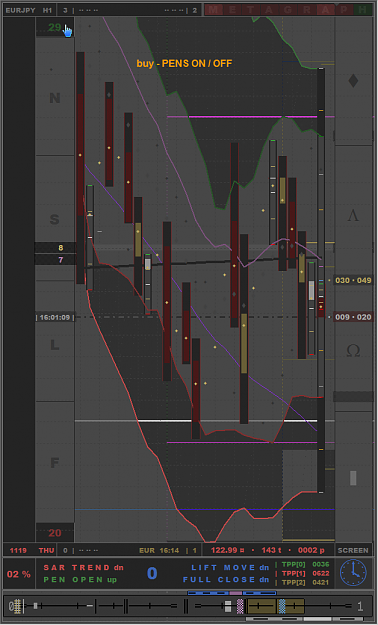The image size is (378, 625).
Task: Click the LIFT MOVE dn status
Action: pyautogui.click(x=230, y=567)
